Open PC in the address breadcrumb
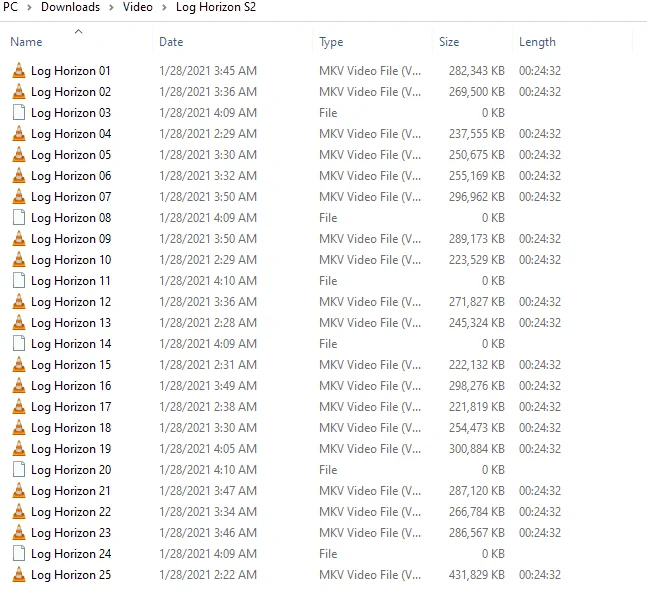The image size is (647, 590). click(10, 7)
